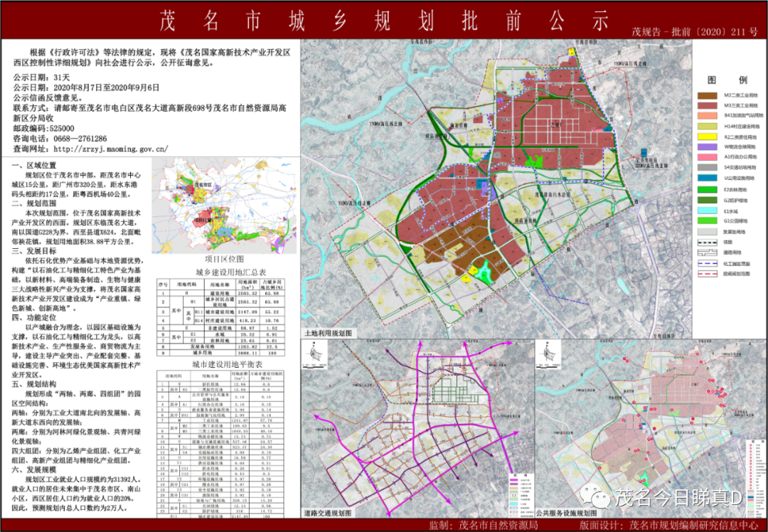Image resolution: width=768 pixels, height=532 pixels.
Task: Click the M2 brown industrial land legend swatch
Action: [708, 95]
